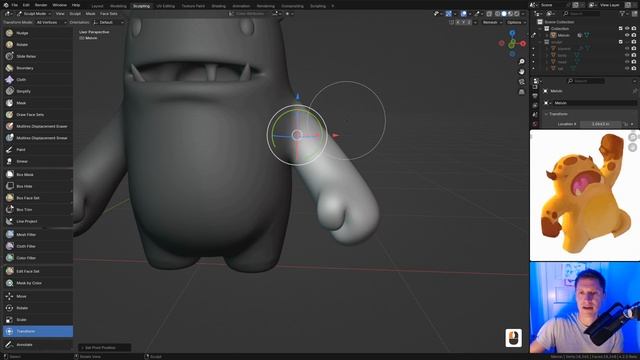Hide the Melvin object via eye icon
Image resolution: width=640 pixels, height=360 pixels.
tap(627, 35)
